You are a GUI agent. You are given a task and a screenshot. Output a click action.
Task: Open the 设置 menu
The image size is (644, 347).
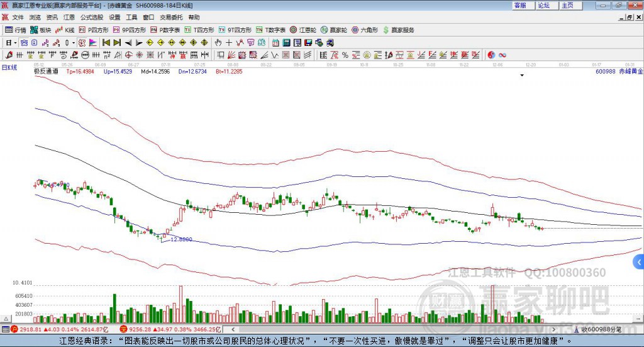click(x=114, y=17)
